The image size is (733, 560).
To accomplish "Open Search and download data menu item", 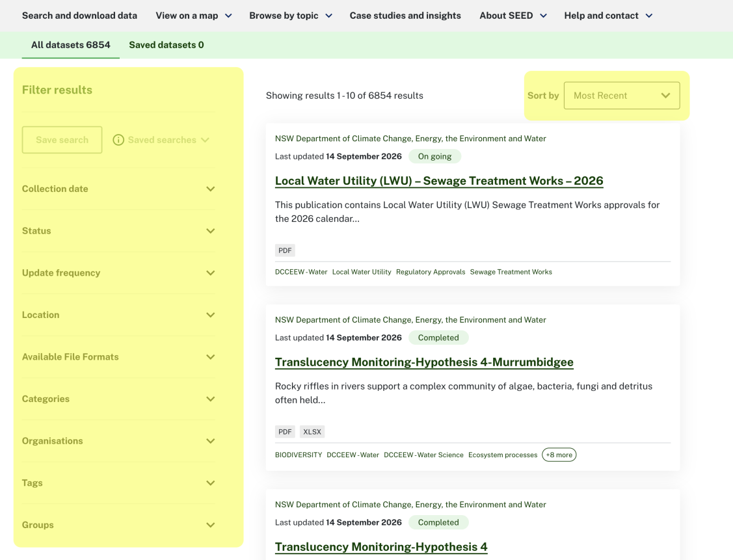I will click(79, 16).
